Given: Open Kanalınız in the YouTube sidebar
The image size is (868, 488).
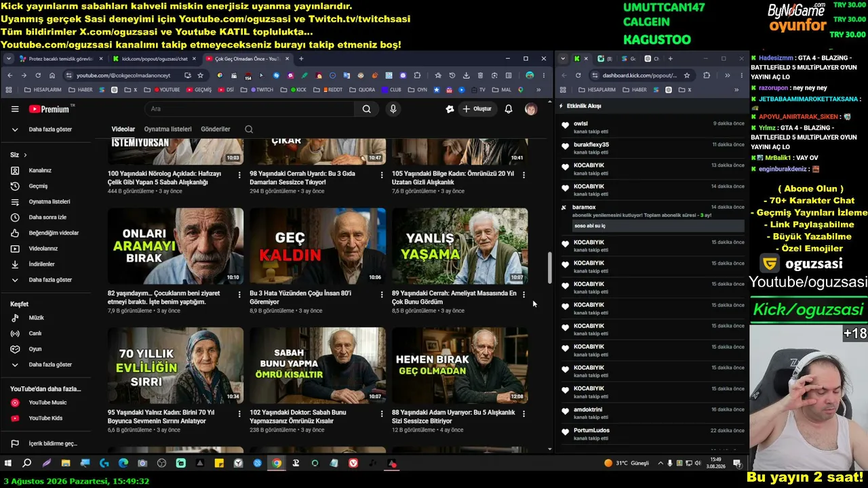Looking at the screenshot, I should point(46,171).
